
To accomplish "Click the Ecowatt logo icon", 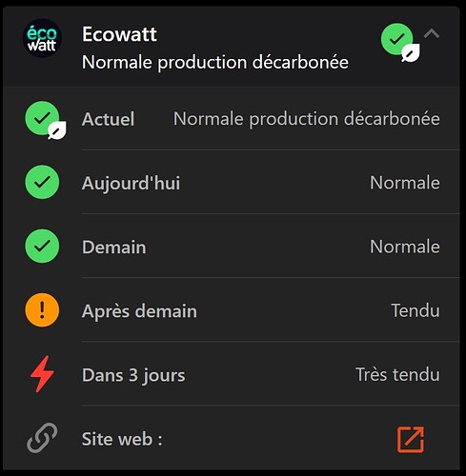I will click(42, 38).
